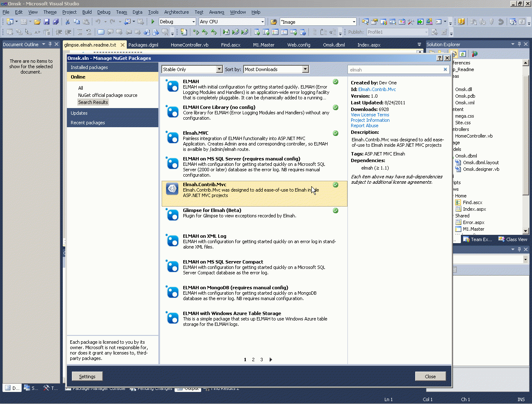
Task: Click installed checkmark on Elmah.MVC
Action: pyautogui.click(x=335, y=133)
